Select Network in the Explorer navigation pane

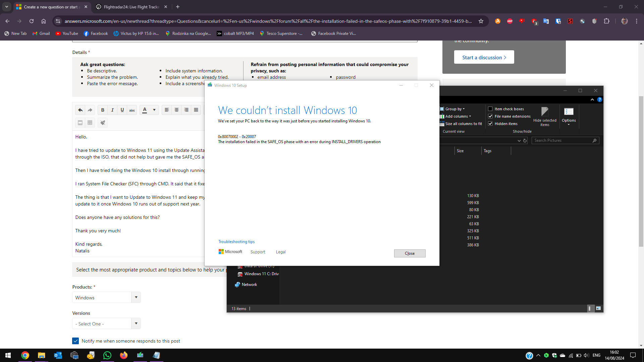(249, 284)
